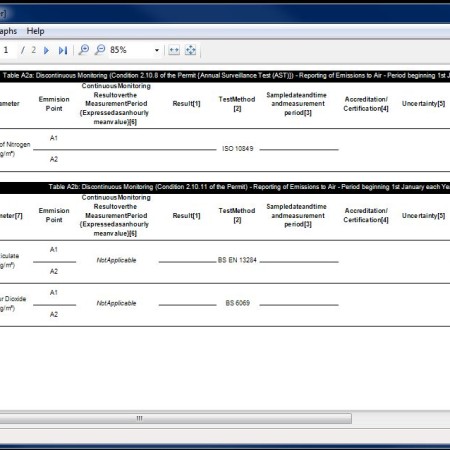
Task: Click Result[1] header in Table A2a
Action: coord(186,104)
